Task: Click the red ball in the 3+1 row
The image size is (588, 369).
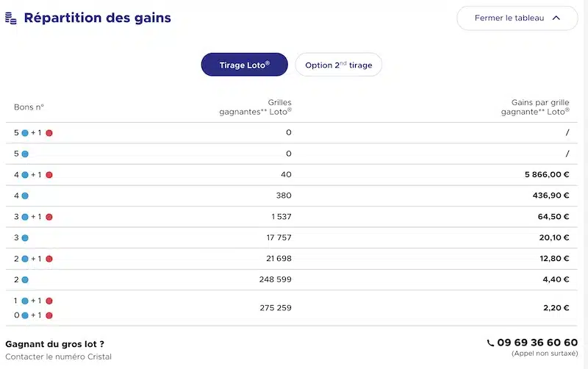Action: point(49,217)
